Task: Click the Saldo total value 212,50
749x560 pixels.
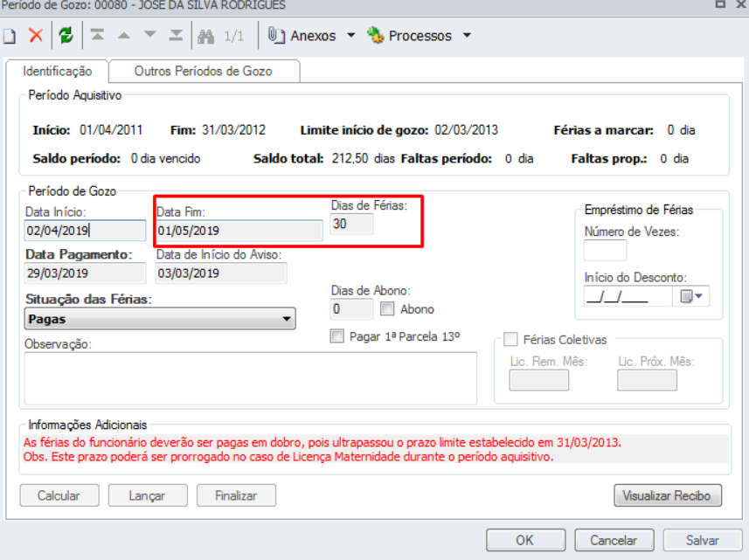Action: pos(350,158)
